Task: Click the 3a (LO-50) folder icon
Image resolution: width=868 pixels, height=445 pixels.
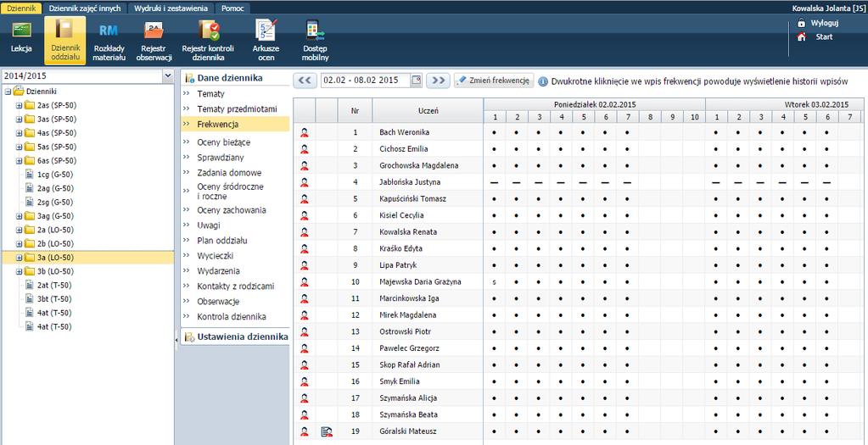Action: point(30,258)
